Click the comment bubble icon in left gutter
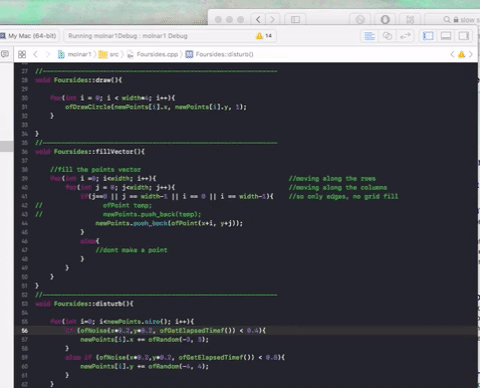480x388 pixels. [5, 54]
